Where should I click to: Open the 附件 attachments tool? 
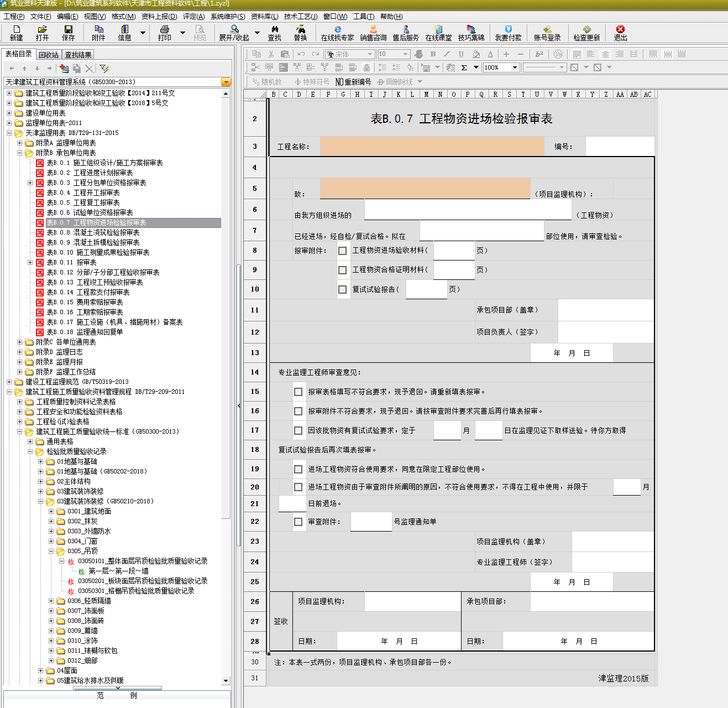tap(98, 33)
